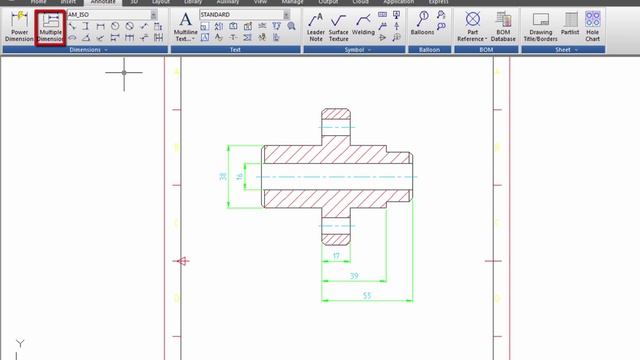Screen dimensions: 640x360
Task: Insert a Welding symbol
Action: 363,24
